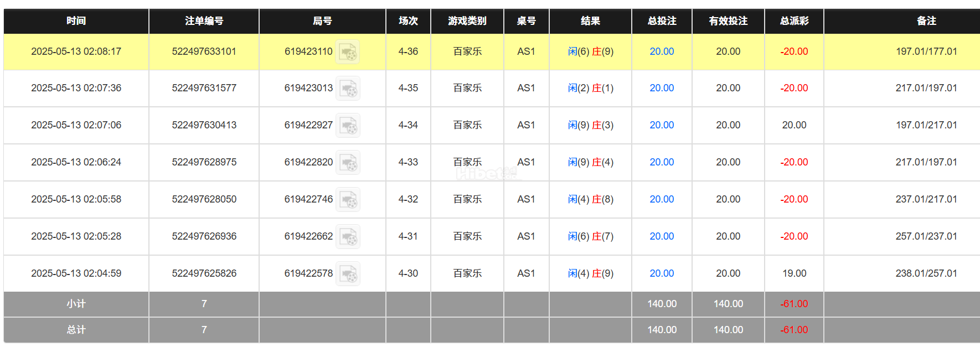The image size is (980, 347).
Task: Click the video icon in the highlighted row
Action: [348, 51]
